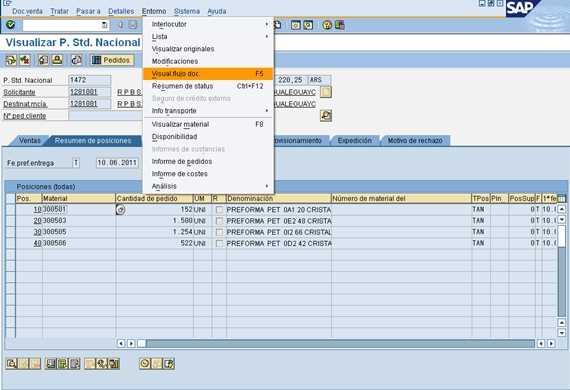Click the Pedidos button
Image resolution: width=570 pixels, height=390 pixels.
112,60
